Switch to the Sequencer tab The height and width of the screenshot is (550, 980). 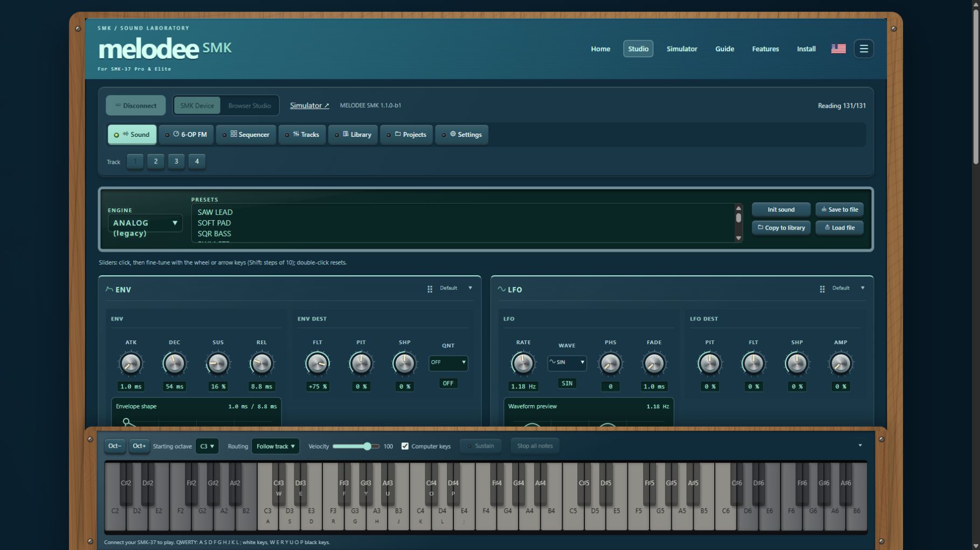(246, 135)
